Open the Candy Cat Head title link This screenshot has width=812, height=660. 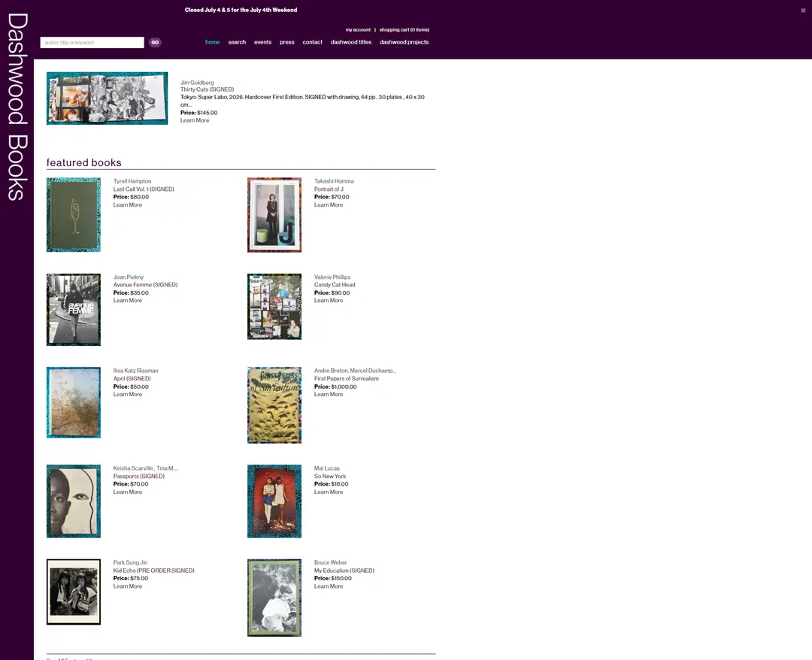[x=335, y=285]
